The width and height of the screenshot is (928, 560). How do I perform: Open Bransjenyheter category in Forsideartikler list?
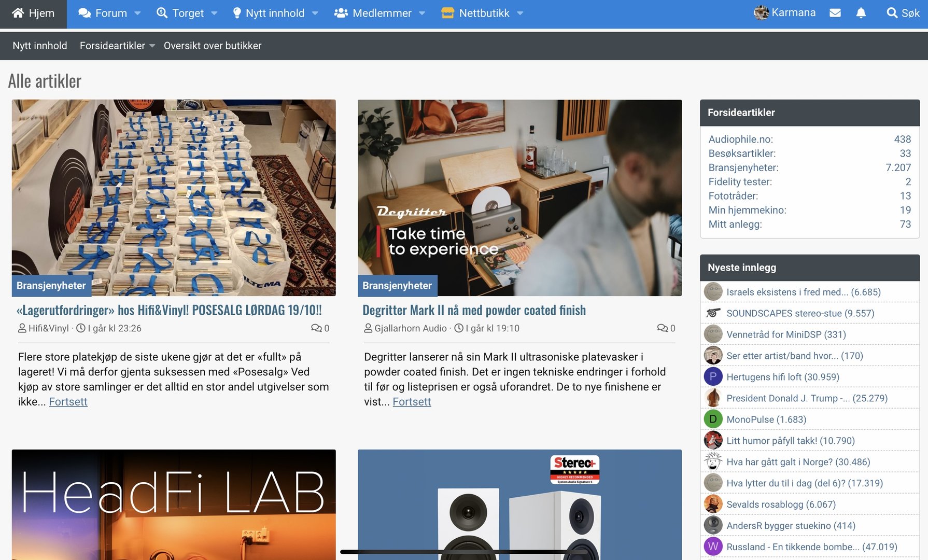[743, 167]
